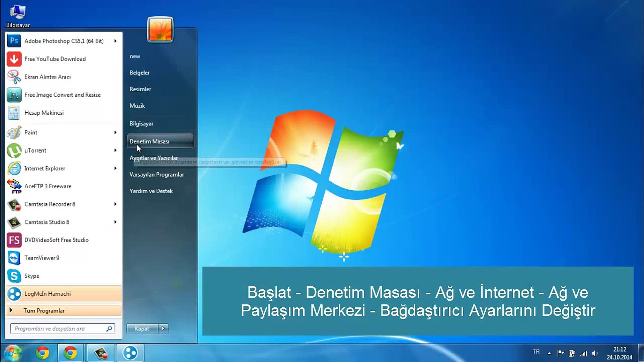The width and height of the screenshot is (644, 362).
Task: Open shutdown options arrow next to Kapat
Action: click(163, 328)
